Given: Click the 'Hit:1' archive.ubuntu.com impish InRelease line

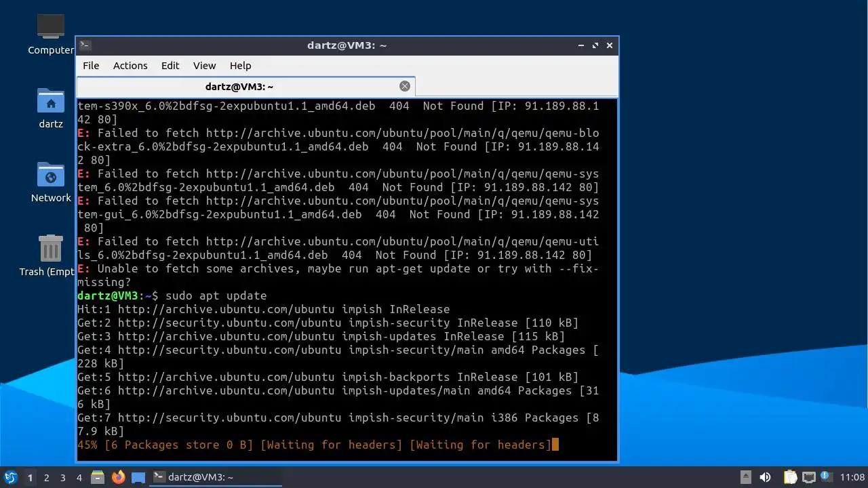Looking at the screenshot, I should coord(264,309).
